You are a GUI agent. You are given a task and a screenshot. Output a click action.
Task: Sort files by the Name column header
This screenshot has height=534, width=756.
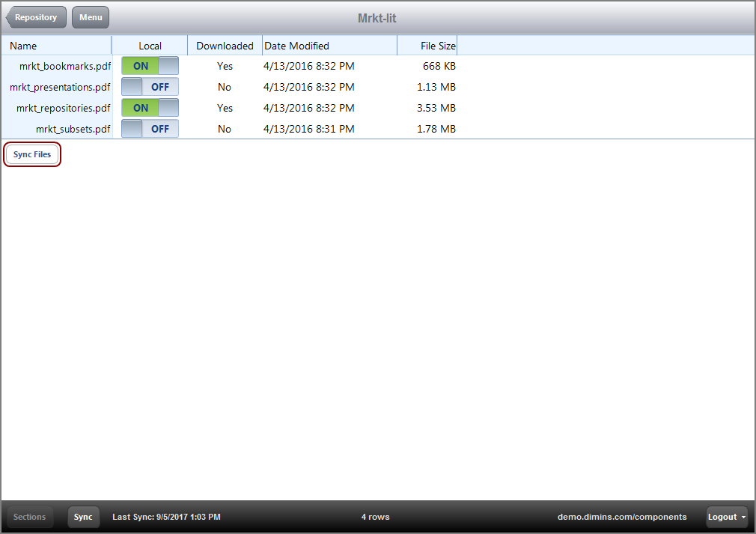[x=22, y=46]
